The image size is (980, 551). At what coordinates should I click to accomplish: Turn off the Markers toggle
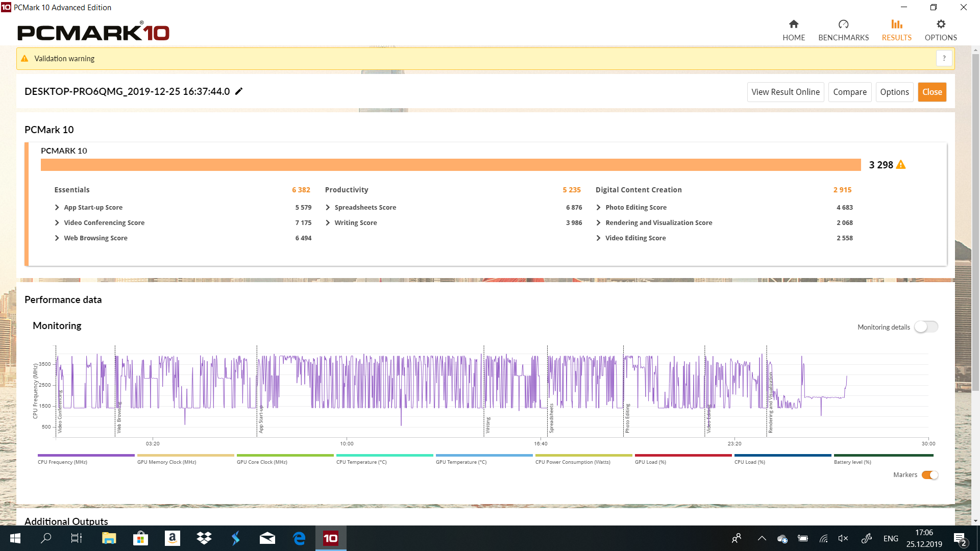pyautogui.click(x=930, y=475)
